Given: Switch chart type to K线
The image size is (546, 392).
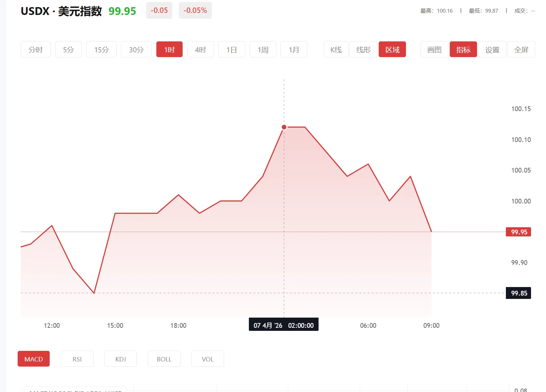Looking at the screenshot, I should click(x=336, y=50).
